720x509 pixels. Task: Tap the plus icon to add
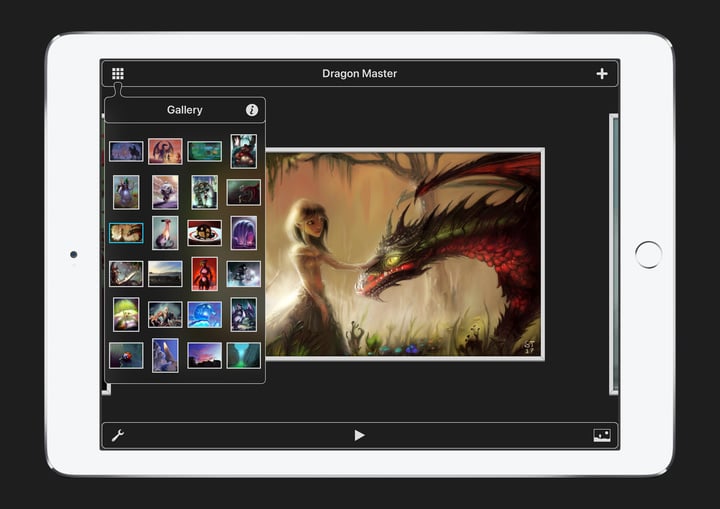602,74
